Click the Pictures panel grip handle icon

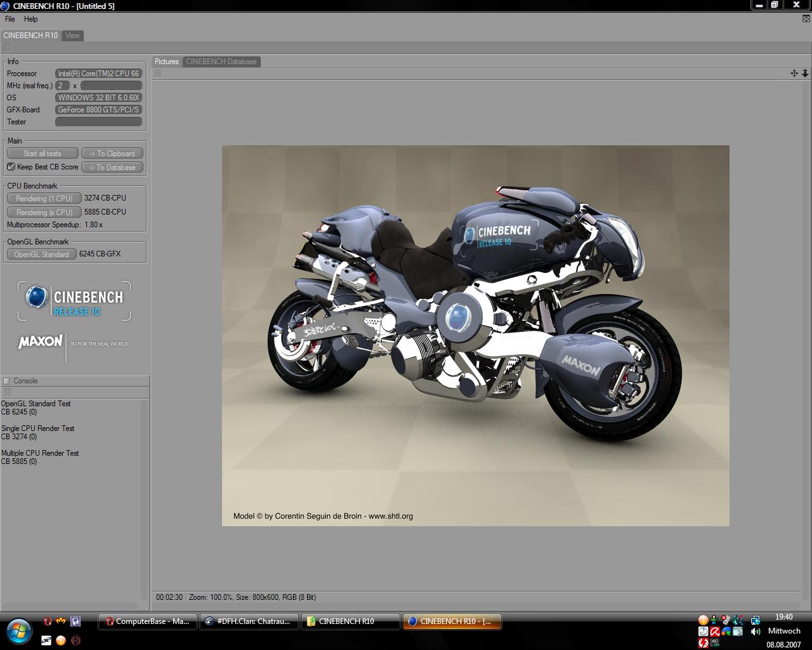158,74
